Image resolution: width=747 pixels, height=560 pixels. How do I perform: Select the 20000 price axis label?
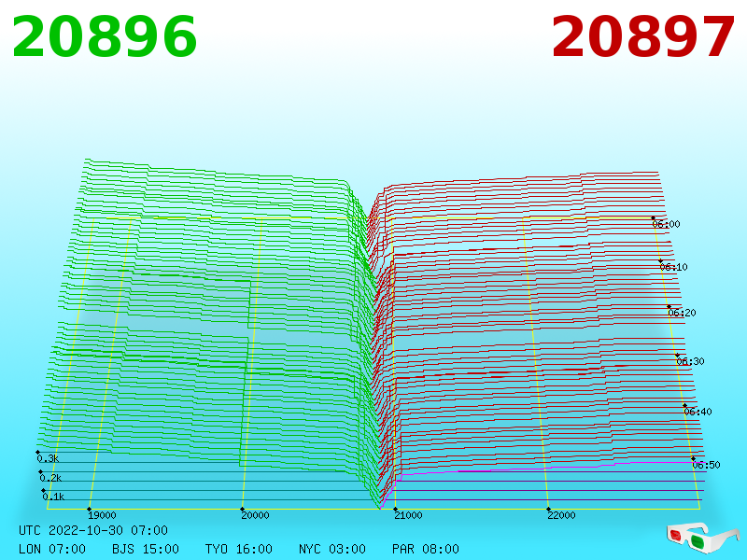click(255, 515)
